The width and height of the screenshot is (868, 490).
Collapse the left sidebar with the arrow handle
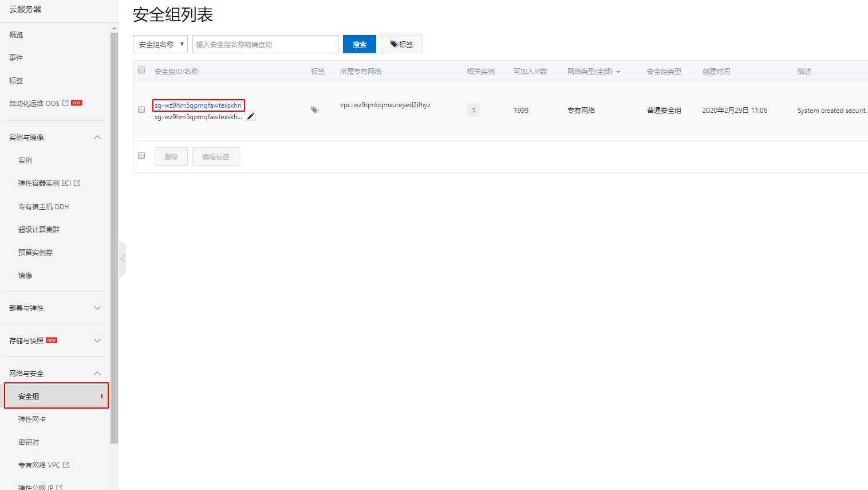122,258
